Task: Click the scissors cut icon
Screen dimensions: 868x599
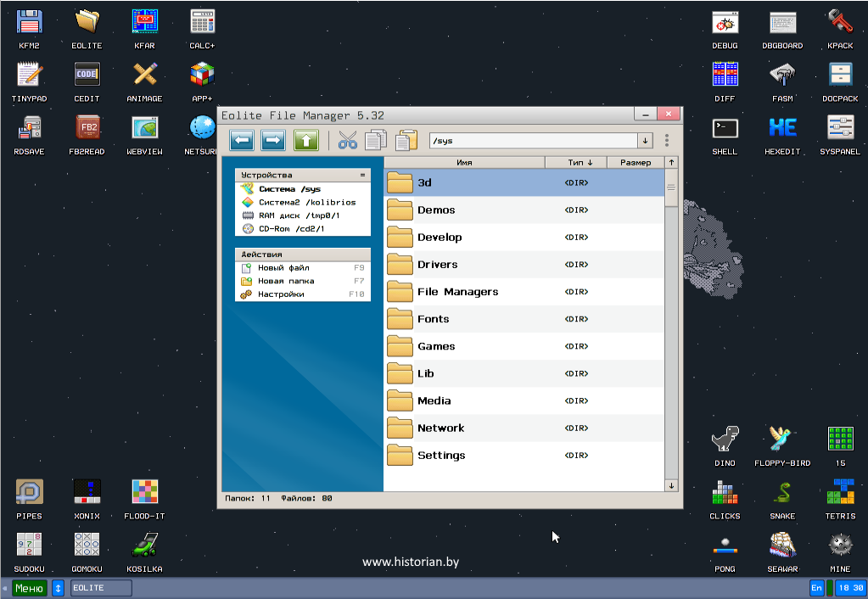Action: click(x=347, y=140)
